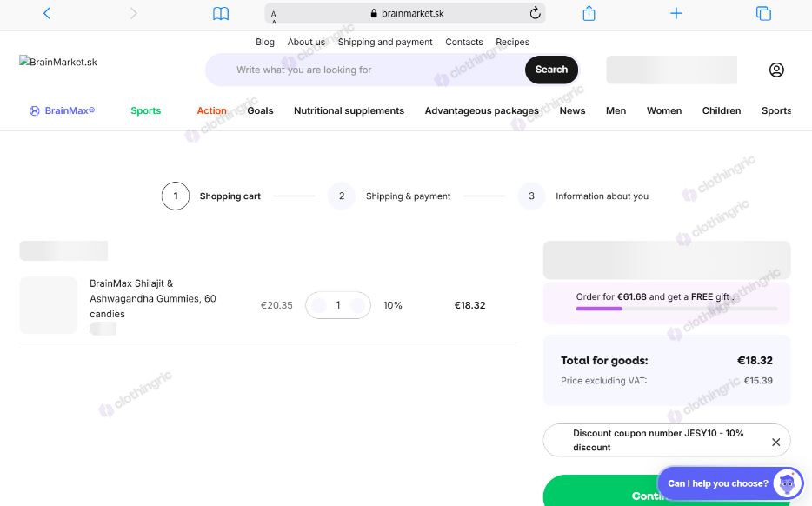
Task: Go to step 2 Shipping & payment
Action: 389,196
